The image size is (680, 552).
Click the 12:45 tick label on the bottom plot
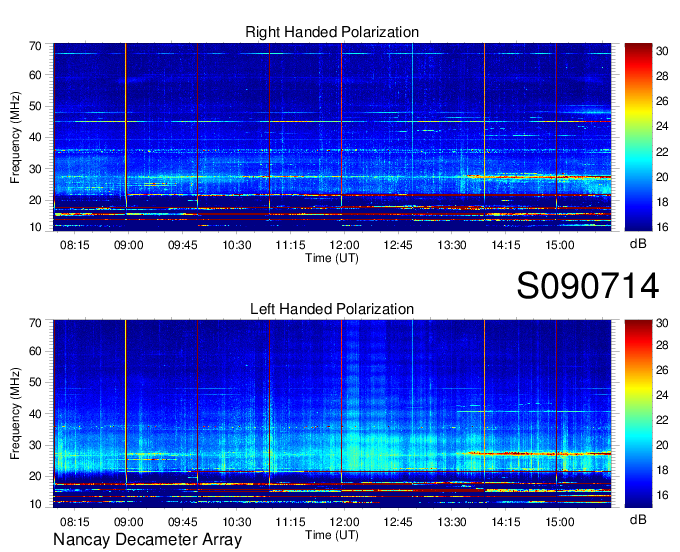tap(398, 522)
